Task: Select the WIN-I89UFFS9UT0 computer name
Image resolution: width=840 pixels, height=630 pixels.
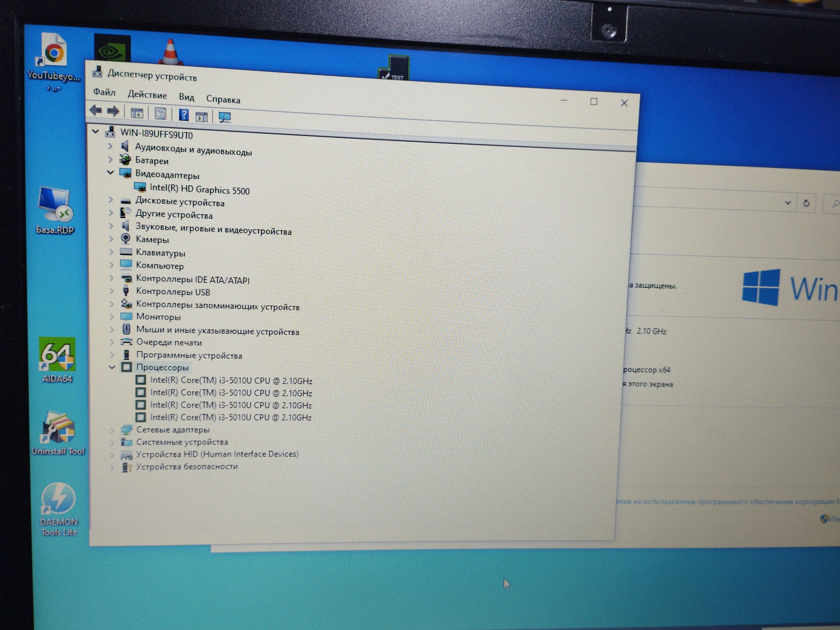Action: [156, 133]
